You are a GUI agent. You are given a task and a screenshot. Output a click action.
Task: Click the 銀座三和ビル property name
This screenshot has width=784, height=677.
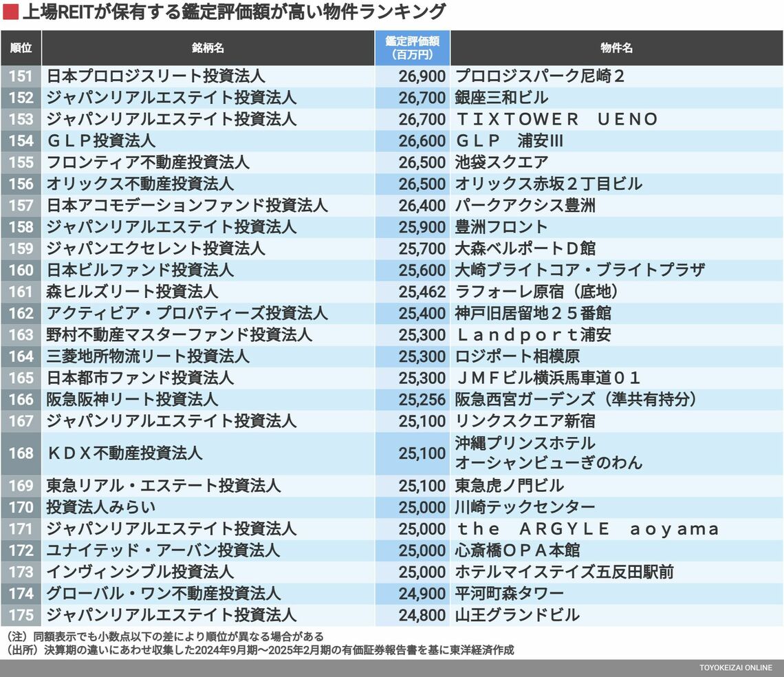click(x=501, y=98)
